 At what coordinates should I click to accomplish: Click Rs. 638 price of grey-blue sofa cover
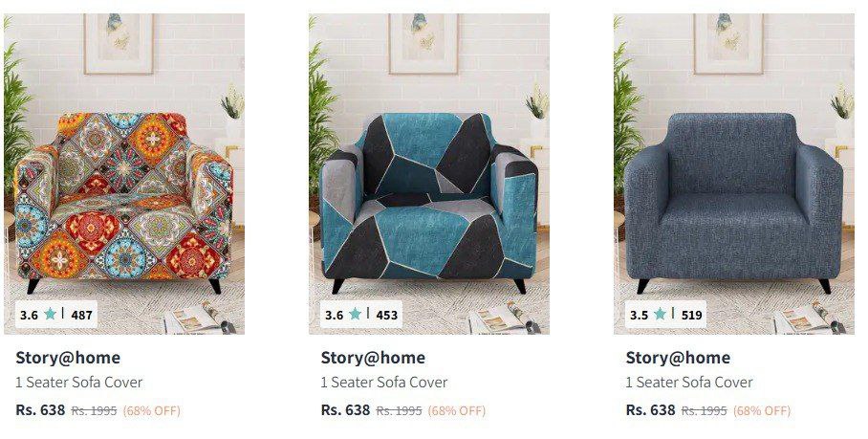pyautogui.click(x=650, y=410)
